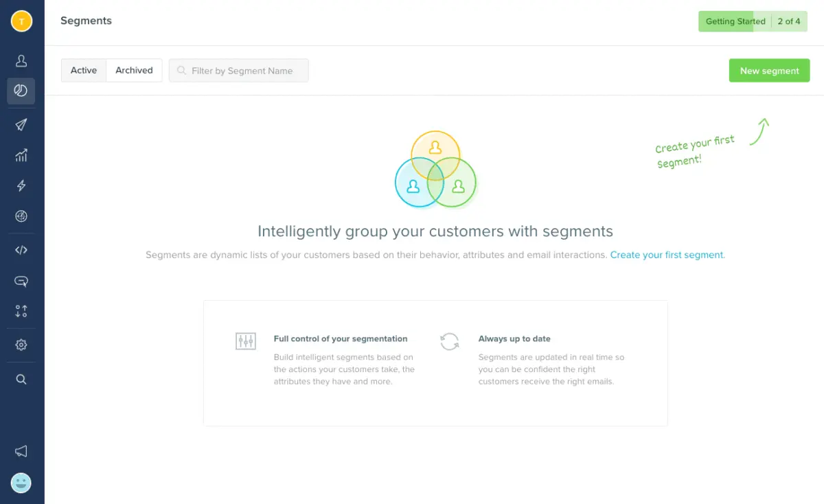Open support chat bubble icon
The image size is (824, 504).
tap(21, 281)
